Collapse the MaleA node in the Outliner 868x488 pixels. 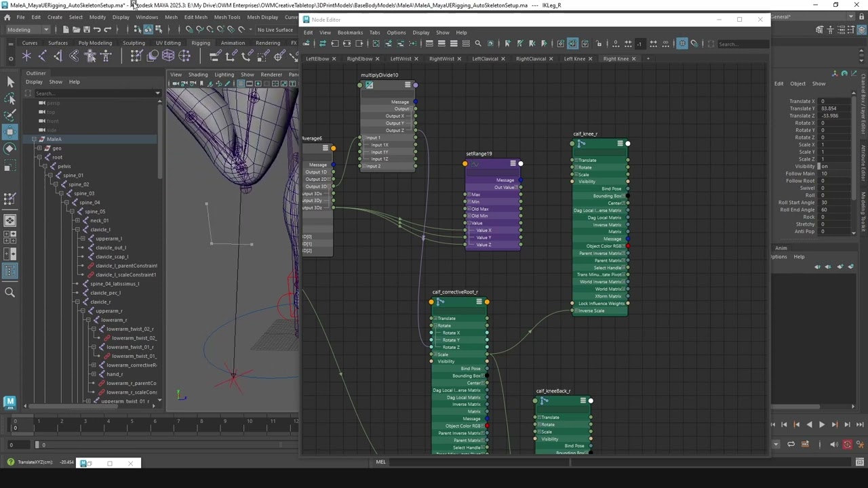34,139
